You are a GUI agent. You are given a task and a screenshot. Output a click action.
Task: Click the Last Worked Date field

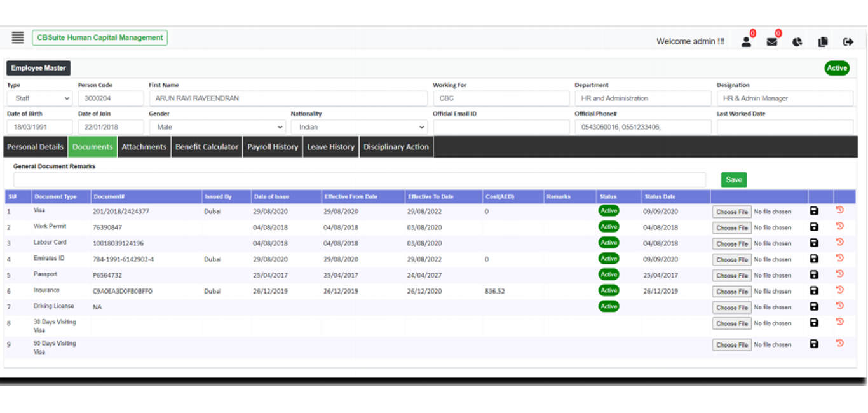click(x=785, y=127)
